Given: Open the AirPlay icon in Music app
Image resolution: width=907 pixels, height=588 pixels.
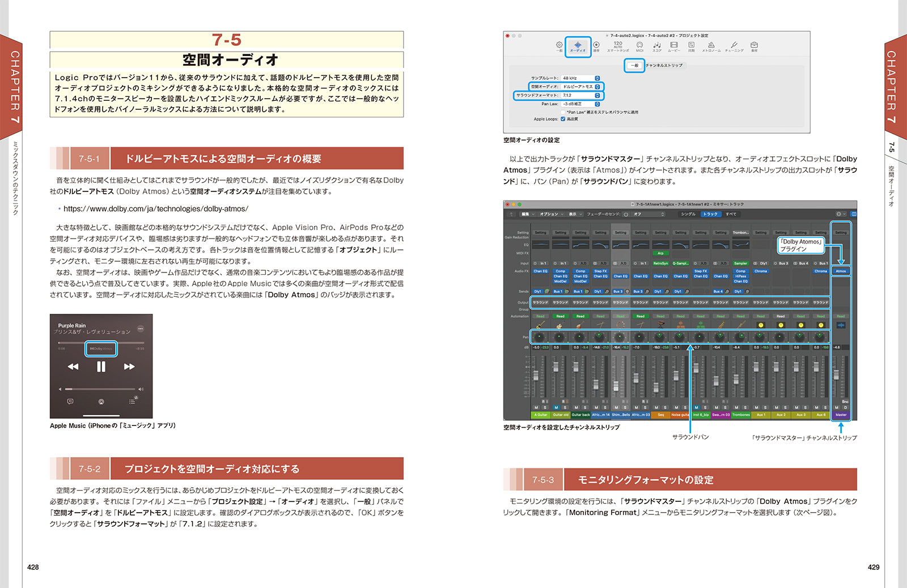Looking at the screenshot, I should click(101, 401).
